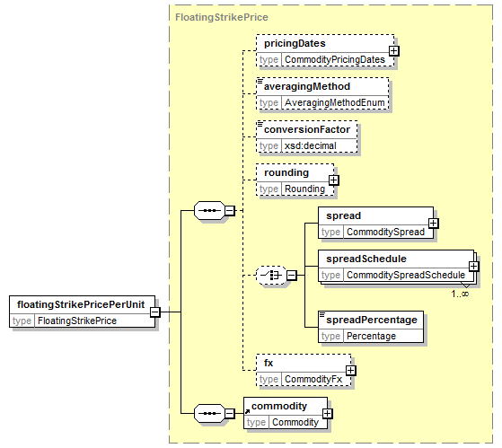Viewport: 502px width, 448px height.
Task: Collapse the choice compositor group
Action: 291,276
